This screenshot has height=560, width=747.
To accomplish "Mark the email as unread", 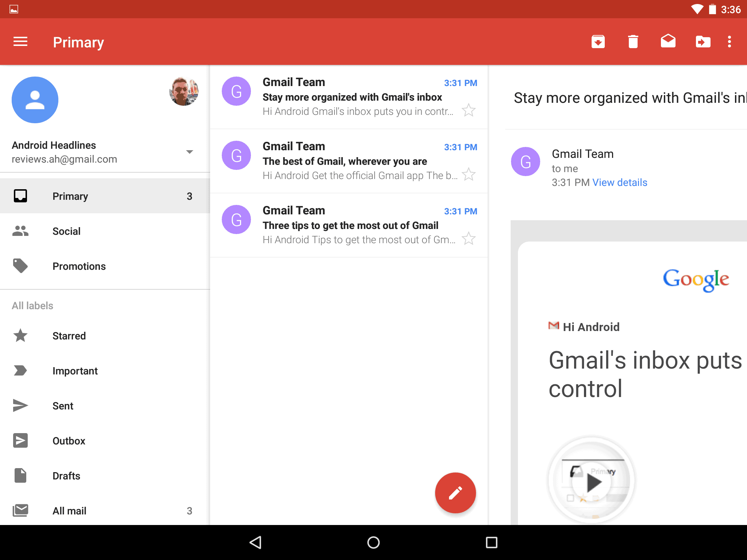I will click(x=668, y=41).
